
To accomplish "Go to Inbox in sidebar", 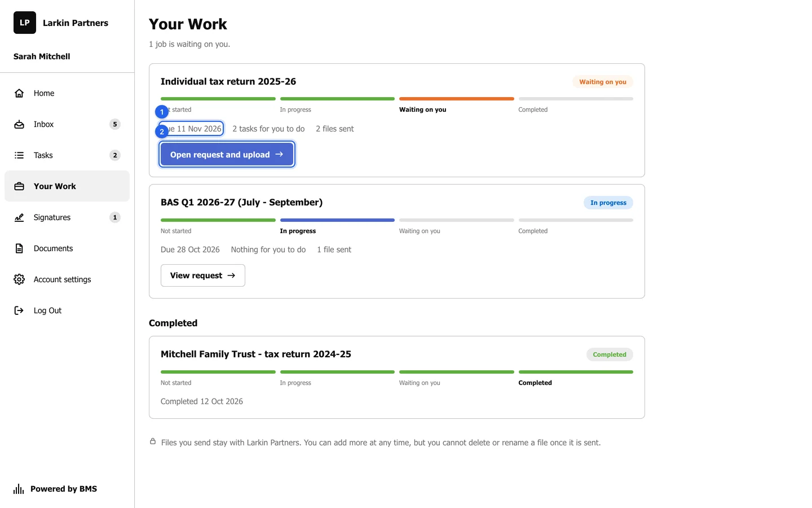I will 67,124.
